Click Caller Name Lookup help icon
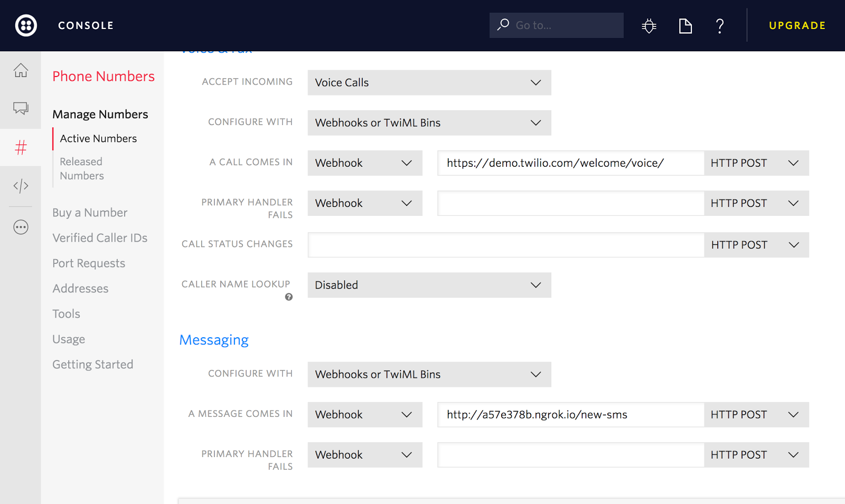Image resolution: width=845 pixels, height=504 pixels. pos(289,297)
